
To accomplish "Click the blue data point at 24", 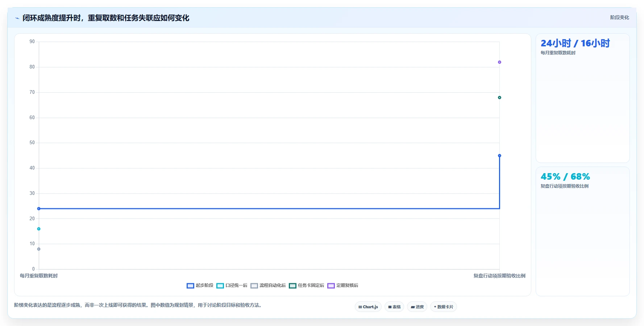I will tap(39, 209).
